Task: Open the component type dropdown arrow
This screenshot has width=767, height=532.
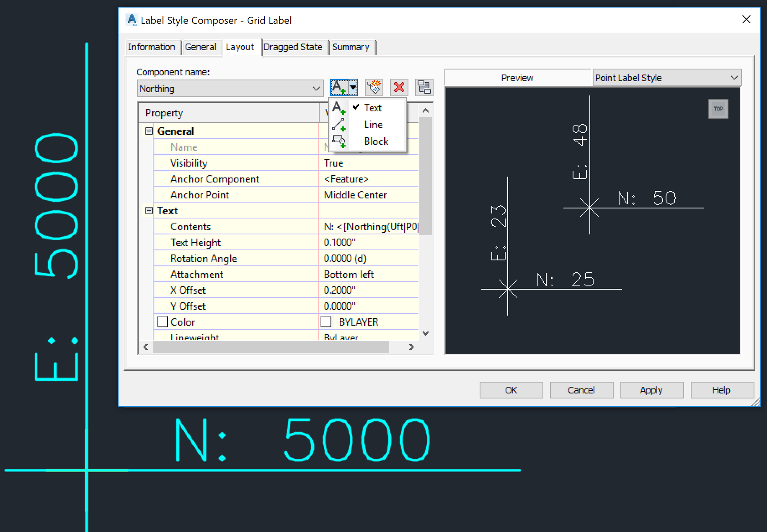Action: click(353, 87)
